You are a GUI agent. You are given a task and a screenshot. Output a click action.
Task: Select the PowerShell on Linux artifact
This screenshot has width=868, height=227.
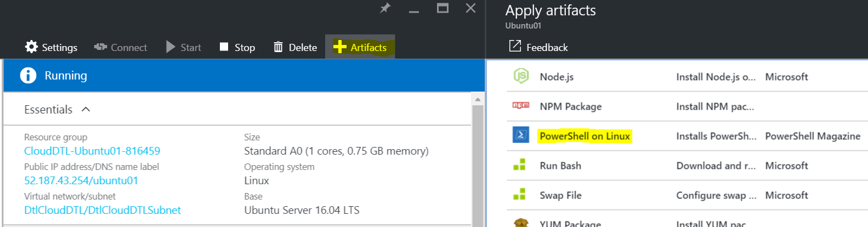[x=585, y=136]
